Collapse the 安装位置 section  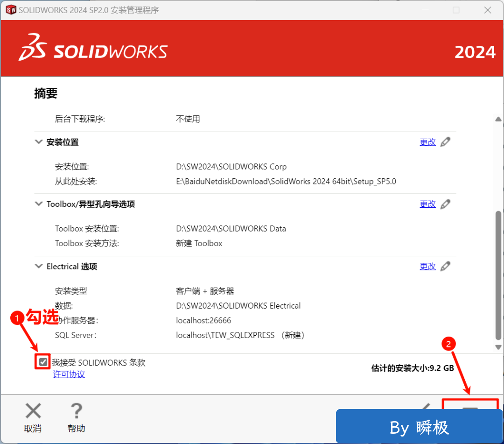[x=39, y=142]
